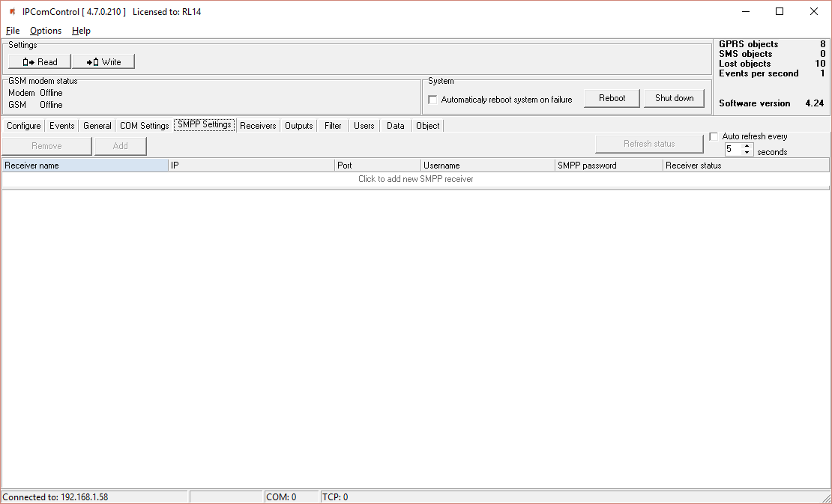Switch to the Receivers tab

pos(258,126)
